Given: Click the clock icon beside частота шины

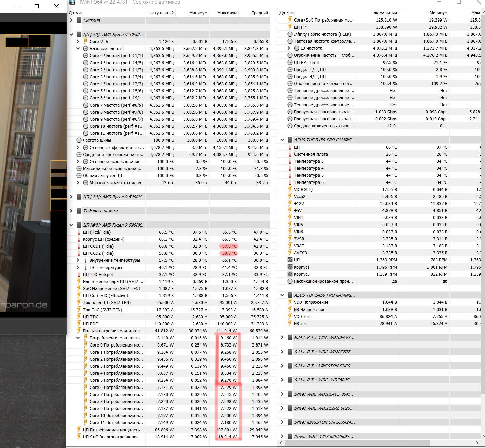Looking at the screenshot, I should pos(79,140).
